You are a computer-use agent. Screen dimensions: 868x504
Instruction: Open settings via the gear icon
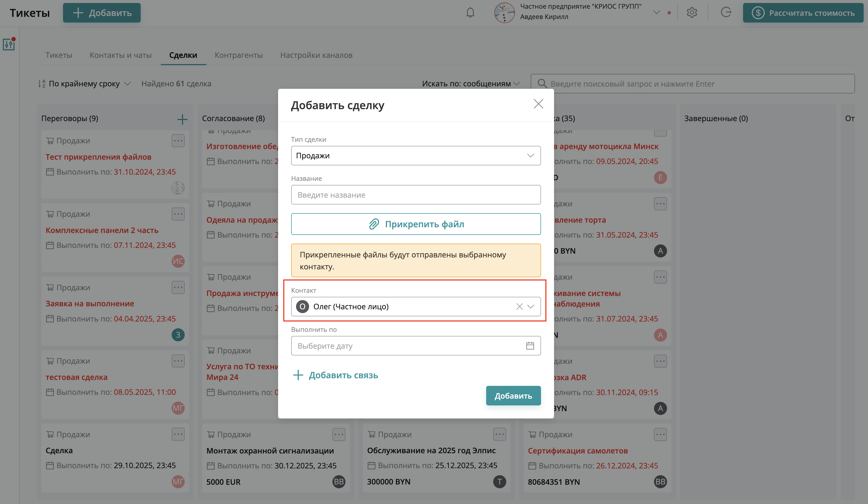tap(692, 13)
